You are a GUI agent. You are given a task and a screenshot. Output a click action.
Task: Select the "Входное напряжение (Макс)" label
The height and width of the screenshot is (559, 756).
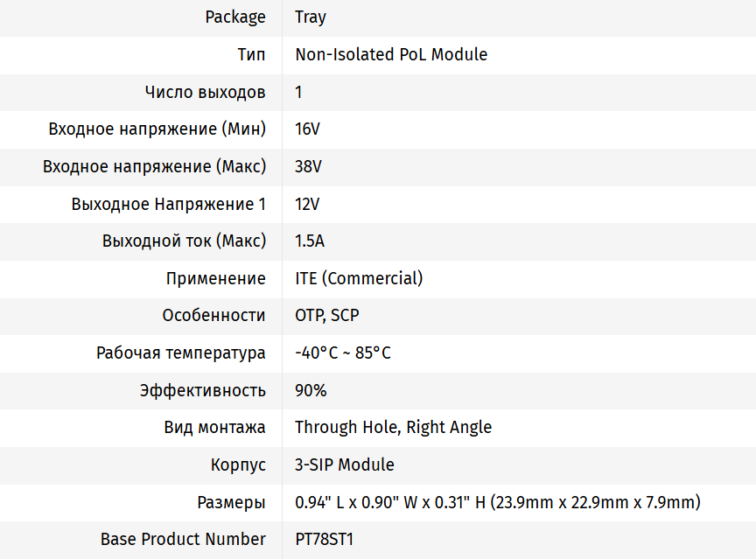154,166
